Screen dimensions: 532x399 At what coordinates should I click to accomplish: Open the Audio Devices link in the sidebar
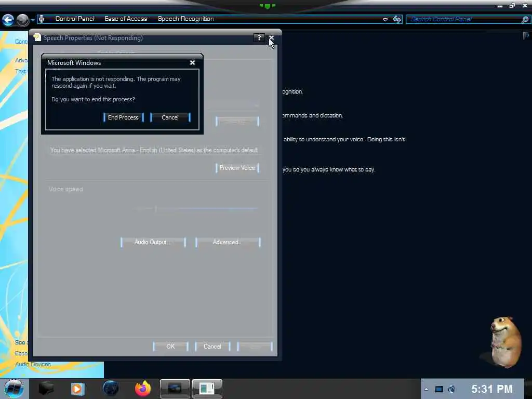point(33,364)
